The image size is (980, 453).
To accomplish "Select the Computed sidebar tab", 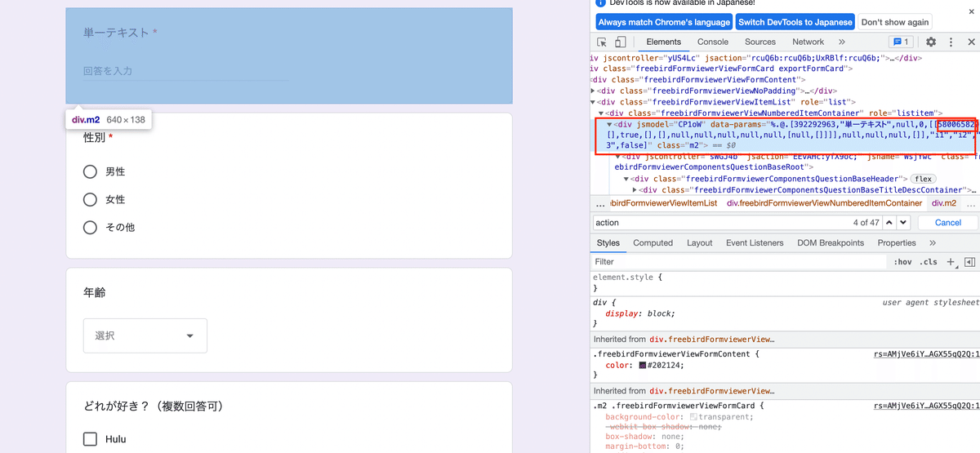I will click(x=653, y=242).
